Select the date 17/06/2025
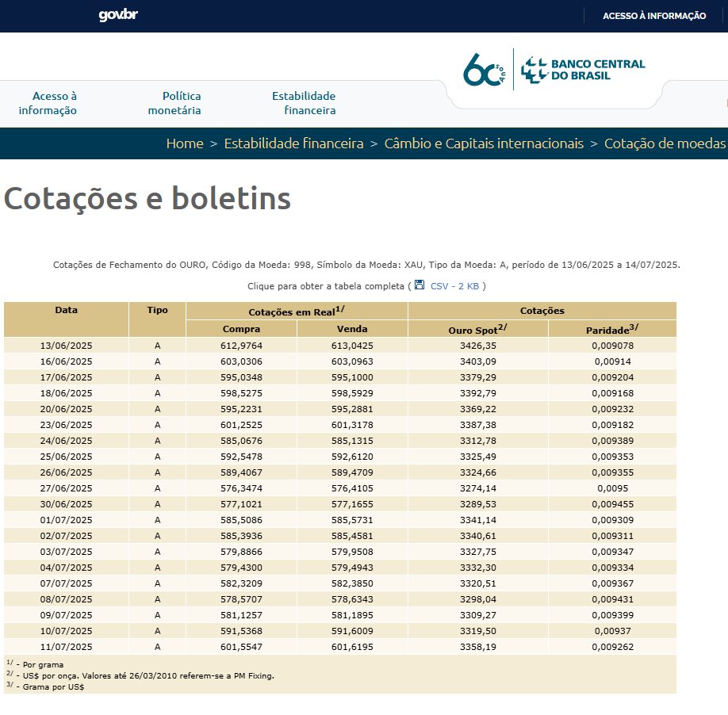This screenshot has height=715, width=728. (67, 377)
